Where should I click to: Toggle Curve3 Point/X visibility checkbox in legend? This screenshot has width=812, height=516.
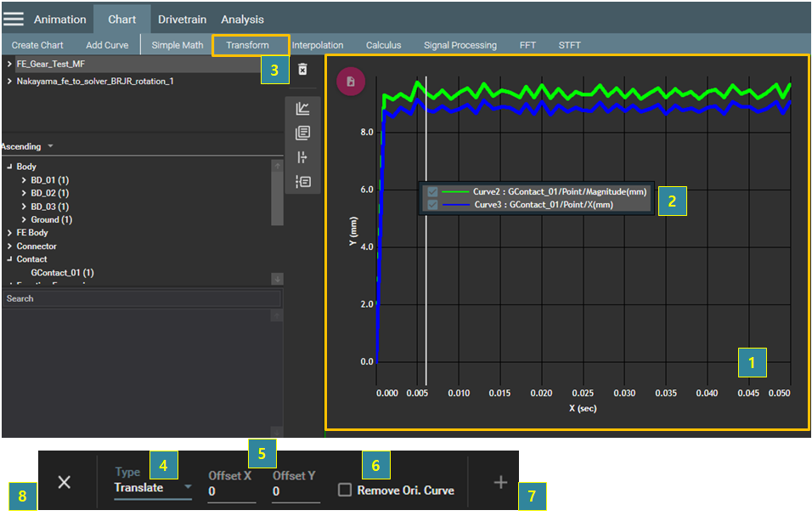433,205
